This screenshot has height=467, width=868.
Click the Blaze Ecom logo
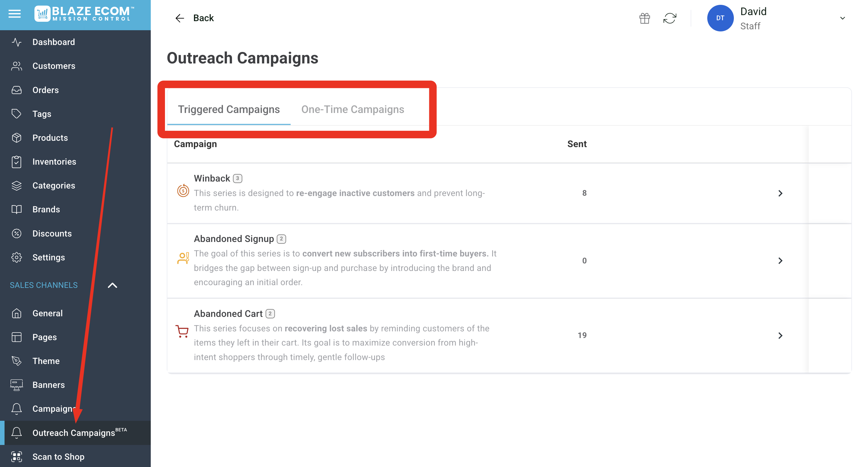pyautogui.click(x=84, y=14)
